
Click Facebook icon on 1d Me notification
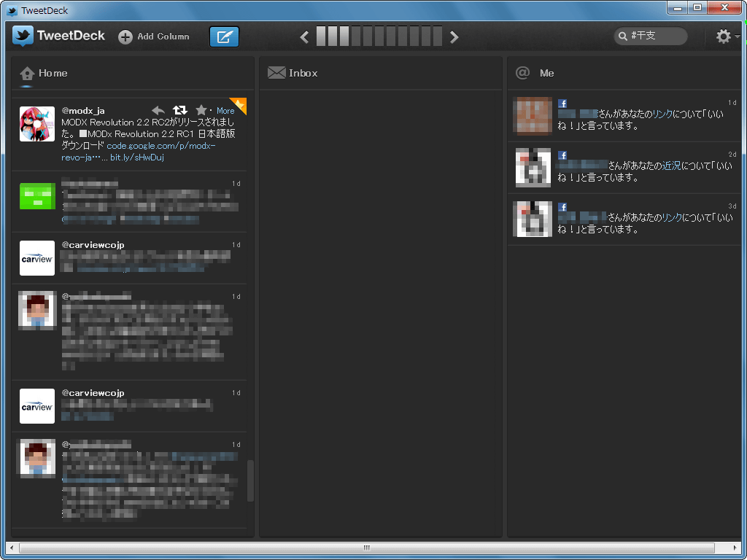click(562, 104)
